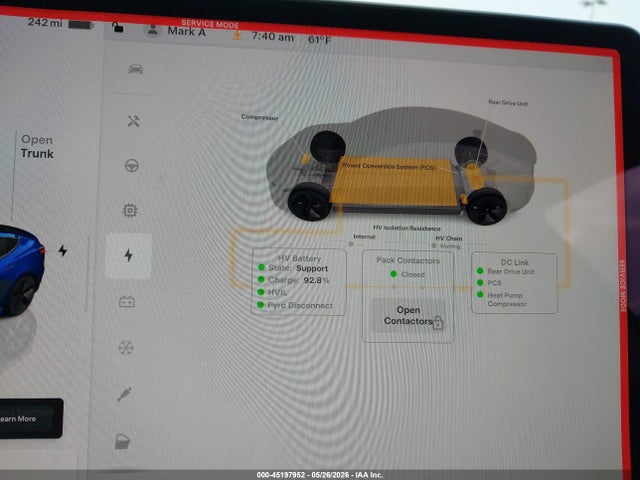Viewport: 640px width, 480px height.
Task: Tap the charging bolt beside blue car
Action: pyautogui.click(x=62, y=251)
